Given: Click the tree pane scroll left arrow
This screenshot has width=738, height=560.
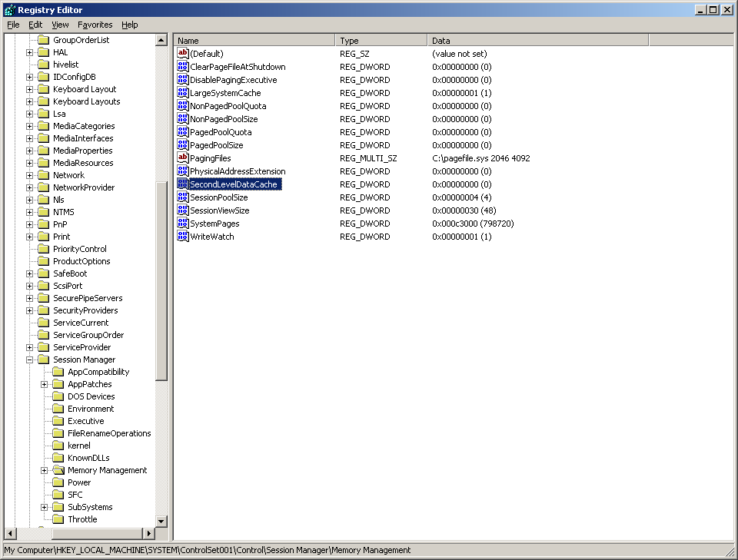Looking at the screenshot, I should 10,533.
